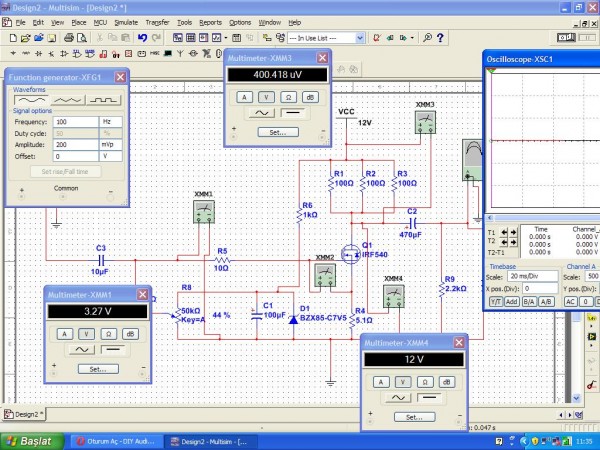The width and height of the screenshot is (600, 450).
Task: Click the XMM1 multimeter instrument on schematic
Action: [204, 211]
